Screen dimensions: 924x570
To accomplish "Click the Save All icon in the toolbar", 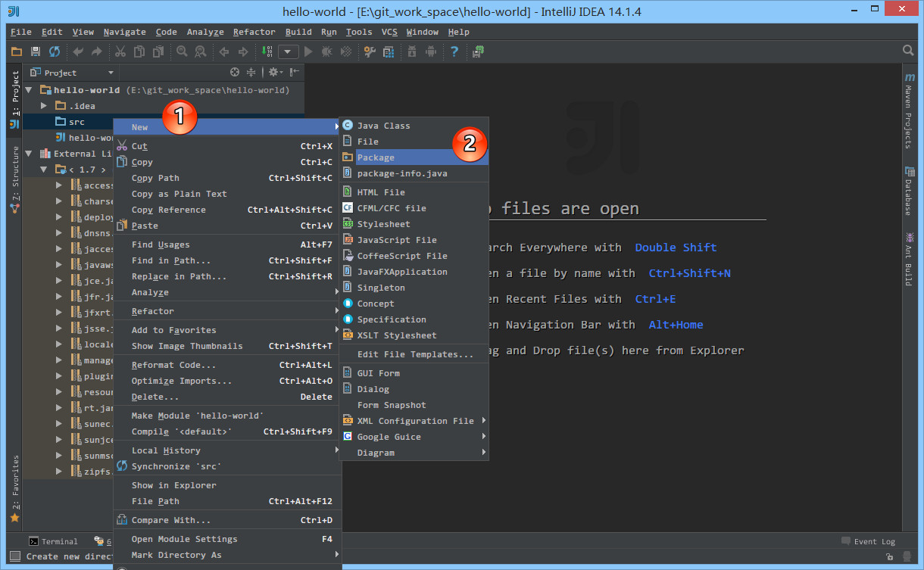I will point(35,51).
